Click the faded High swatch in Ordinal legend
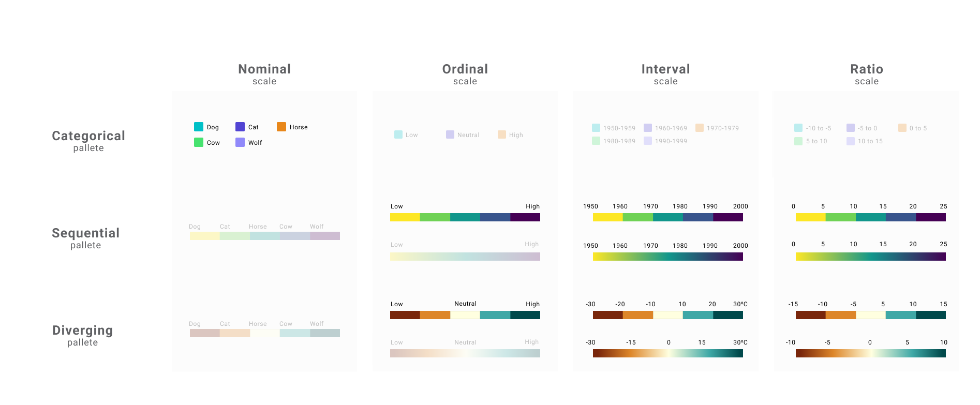This screenshot has height=405, width=980. 502,134
